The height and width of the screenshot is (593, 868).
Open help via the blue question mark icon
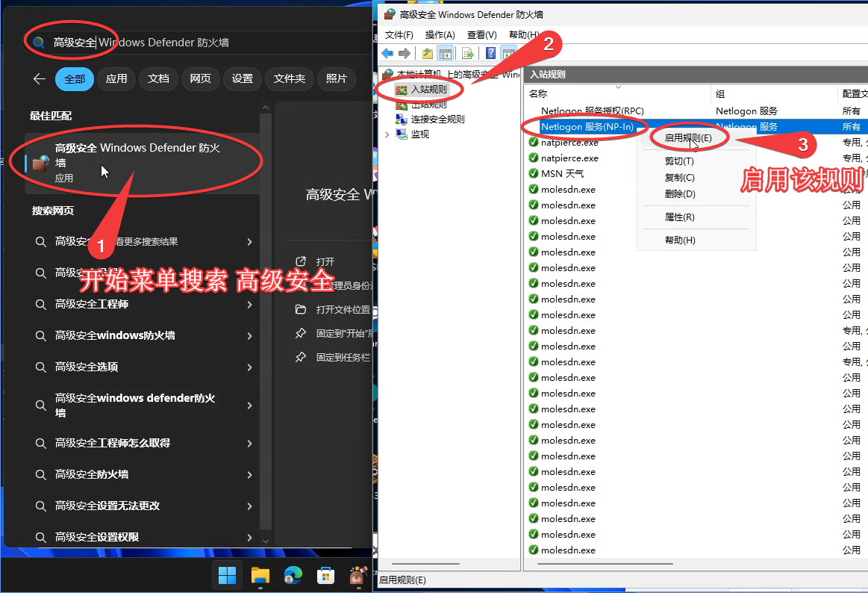coord(490,53)
